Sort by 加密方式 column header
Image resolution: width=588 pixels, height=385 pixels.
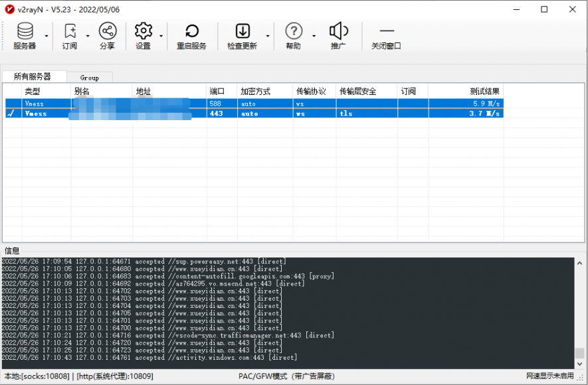click(264, 92)
